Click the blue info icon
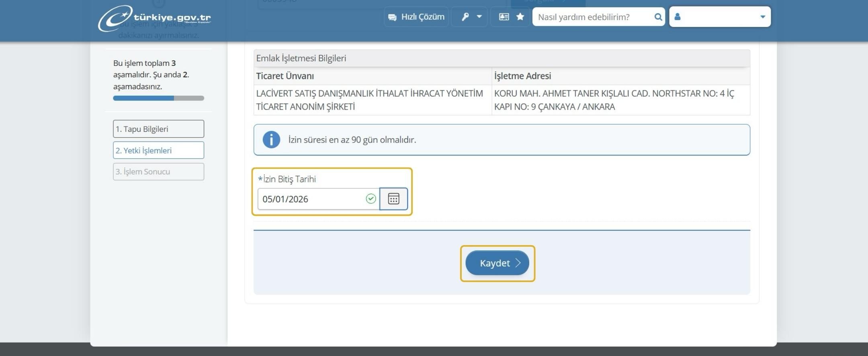The width and height of the screenshot is (868, 356). click(x=271, y=140)
